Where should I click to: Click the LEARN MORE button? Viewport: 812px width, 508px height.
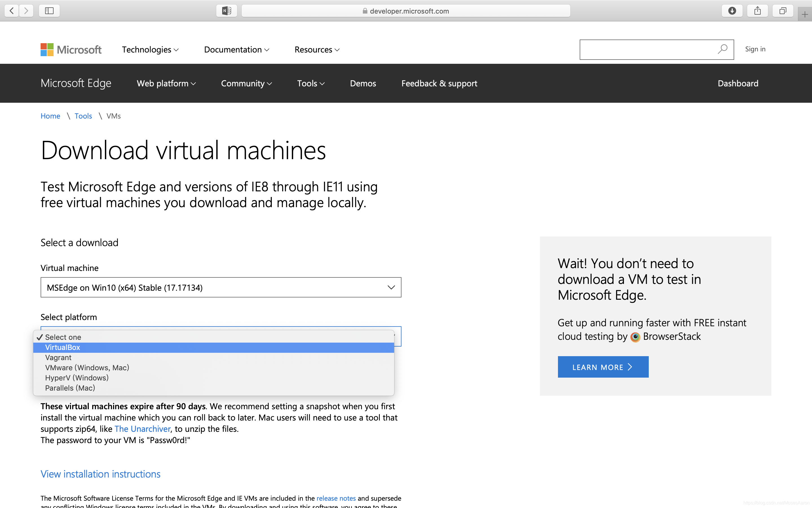(603, 367)
